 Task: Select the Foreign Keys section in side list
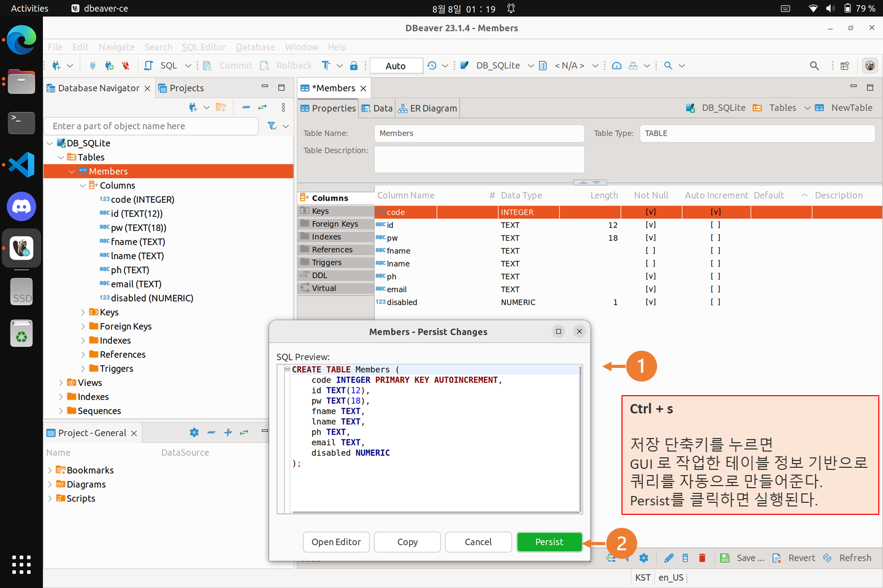pyautogui.click(x=336, y=224)
